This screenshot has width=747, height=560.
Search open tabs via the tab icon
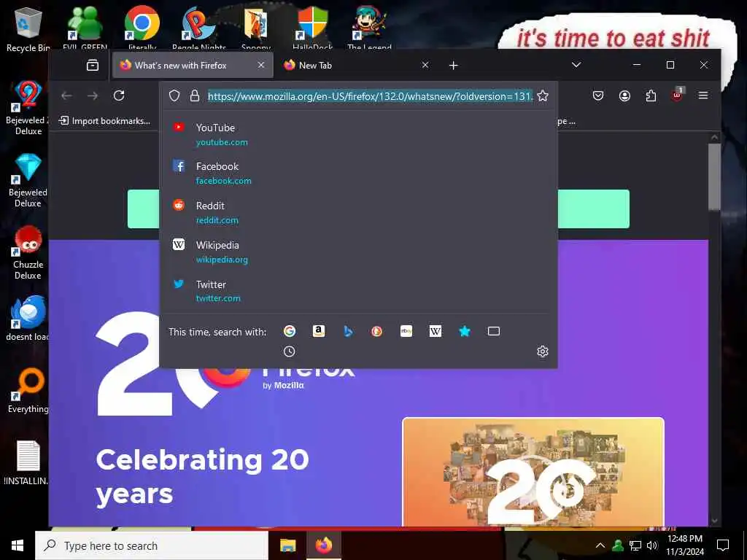pos(494,331)
